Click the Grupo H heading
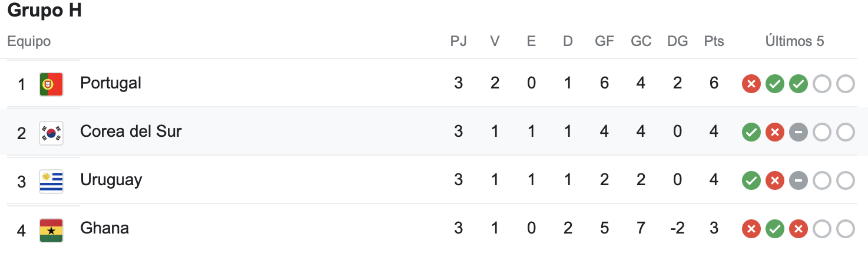The width and height of the screenshot is (868, 263). pos(44,11)
